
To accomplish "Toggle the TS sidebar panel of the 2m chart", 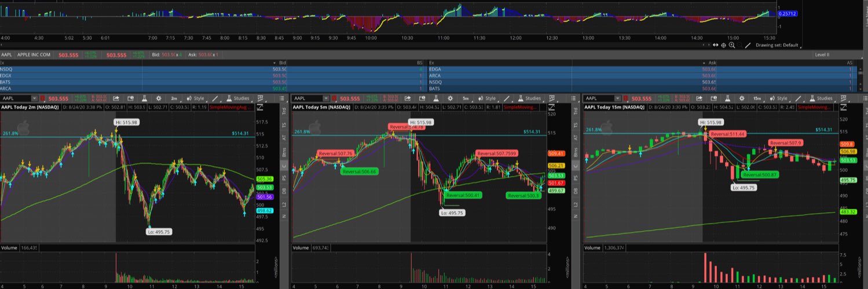I will coord(283,125).
